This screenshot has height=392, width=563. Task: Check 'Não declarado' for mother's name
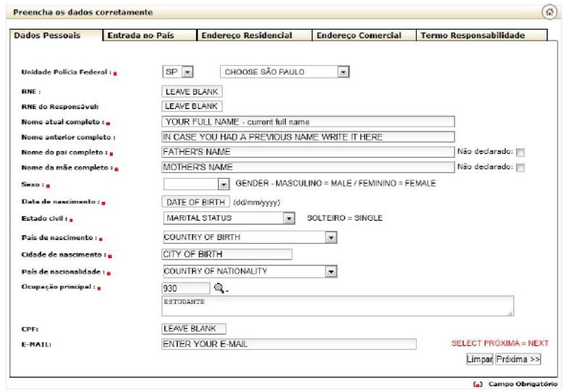tap(520, 168)
